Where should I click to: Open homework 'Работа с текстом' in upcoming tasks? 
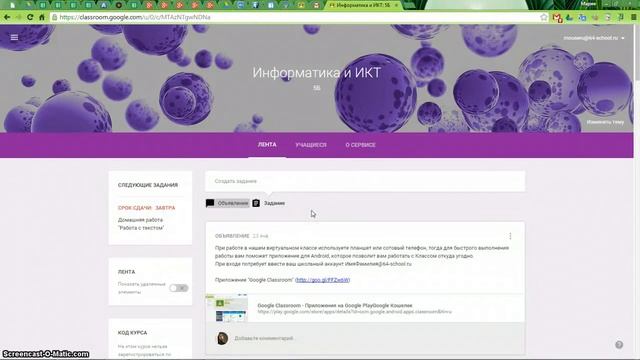tap(141, 224)
